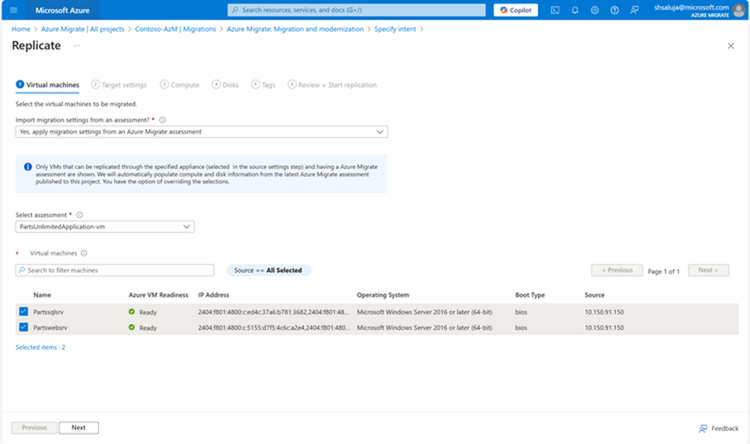Click info icon beside Virtual machines label
Image resolution: width=750 pixels, height=444 pixels.
click(84, 253)
